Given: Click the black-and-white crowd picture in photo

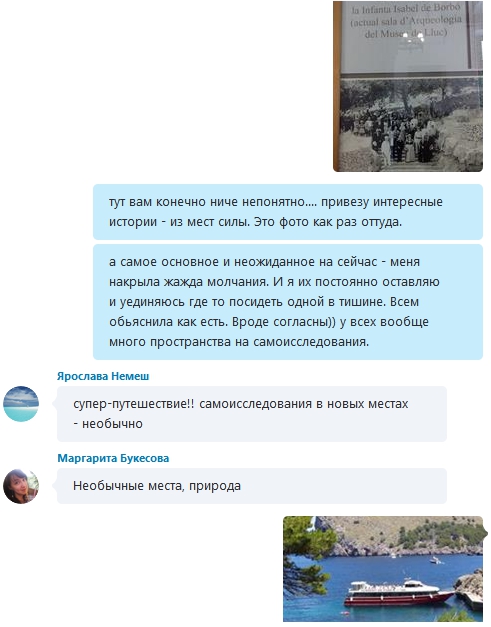Looking at the screenshot, I should pyautogui.click(x=411, y=123).
